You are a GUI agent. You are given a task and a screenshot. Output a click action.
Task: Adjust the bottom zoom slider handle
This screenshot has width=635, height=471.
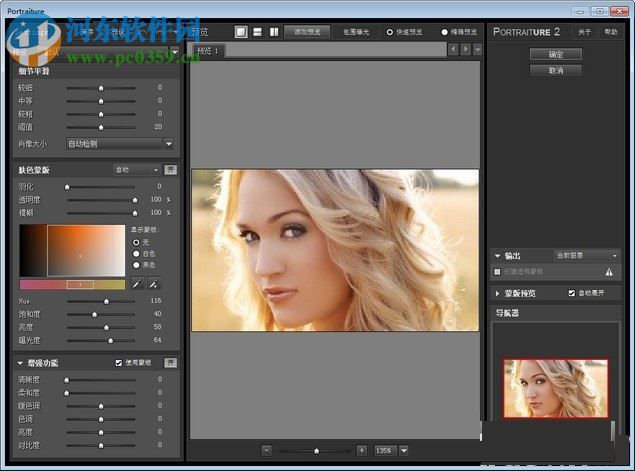click(x=316, y=451)
